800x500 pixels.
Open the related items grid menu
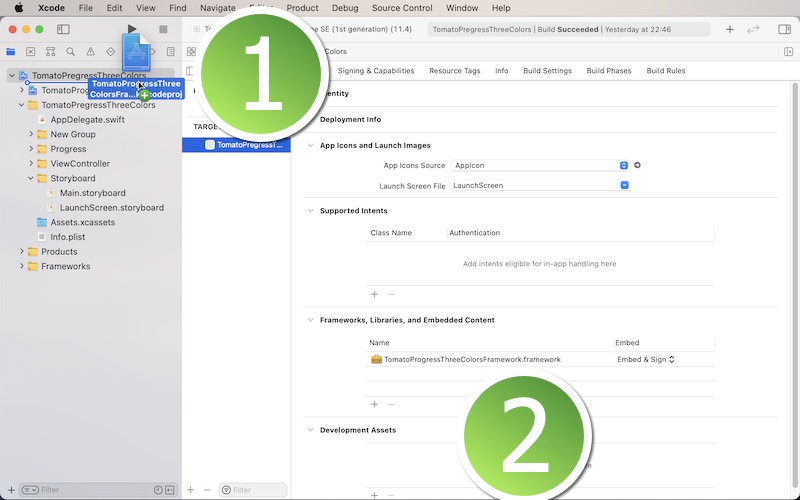pos(191,52)
